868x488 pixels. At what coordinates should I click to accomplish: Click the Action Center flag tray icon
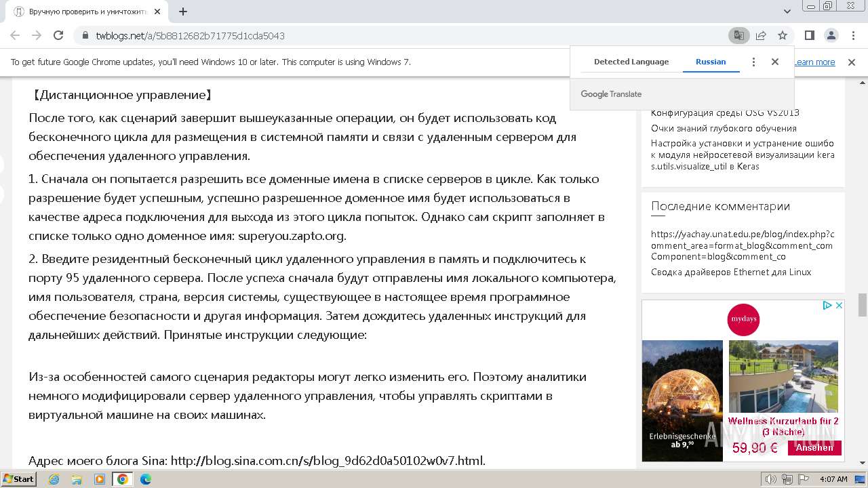click(x=803, y=479)
